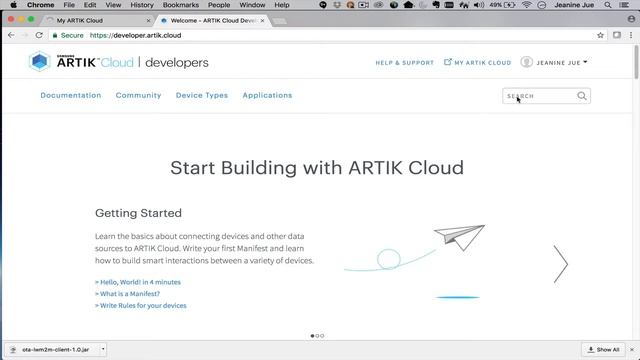Open the Bookmarks menu
Image resolution: width=640 pixels, height=360 pixels.
click(x=181, y=5)
